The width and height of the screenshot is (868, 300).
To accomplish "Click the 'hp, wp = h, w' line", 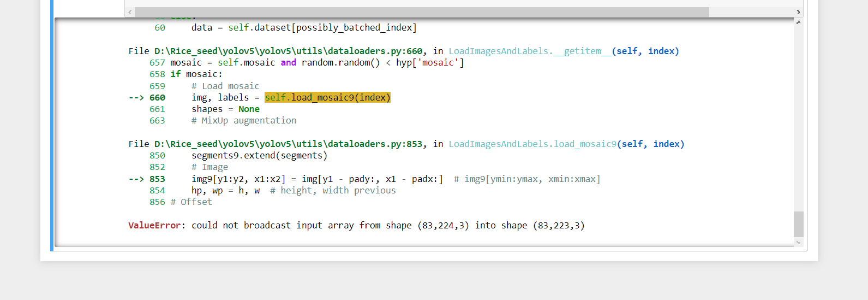I will click(225, 190).
